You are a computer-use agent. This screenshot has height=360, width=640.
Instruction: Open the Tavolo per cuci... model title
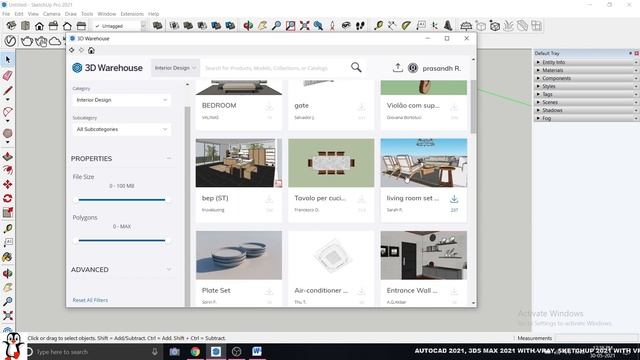(320, 198)
